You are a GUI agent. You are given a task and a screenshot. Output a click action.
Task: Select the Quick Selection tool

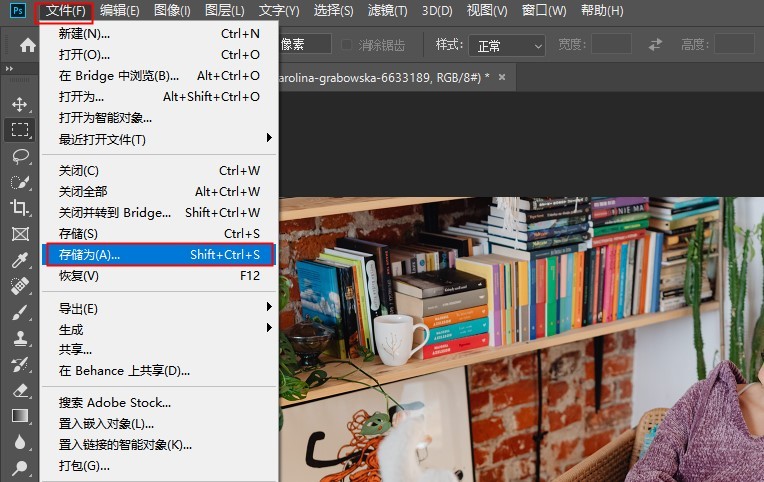pyautogui.click(x=19, y=182)
